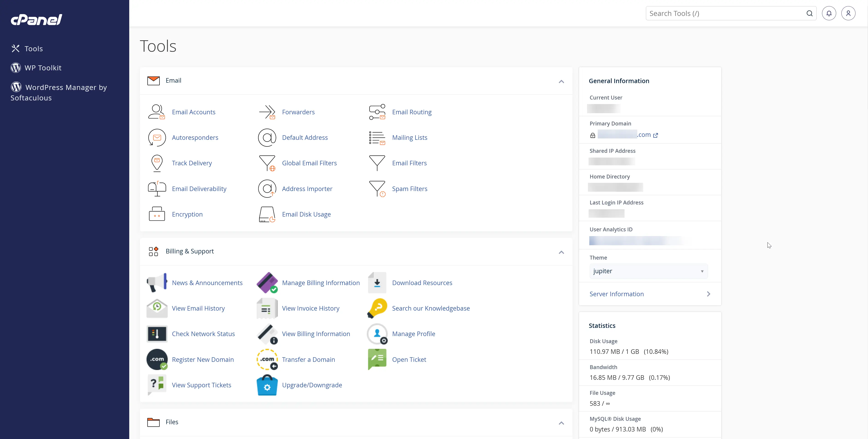Select the Check Network Status icon

pyautogui.click(x=157, y=334)
